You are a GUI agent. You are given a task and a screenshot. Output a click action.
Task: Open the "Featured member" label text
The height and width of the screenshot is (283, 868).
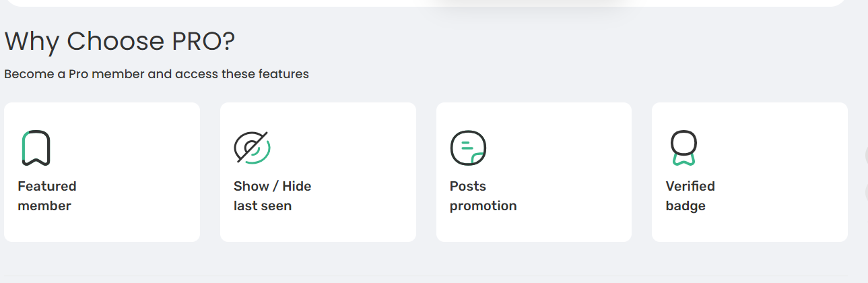coord(47,196)
